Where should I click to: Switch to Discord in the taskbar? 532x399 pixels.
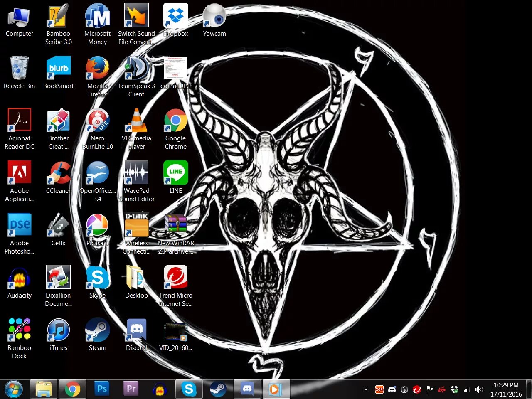click(x=247, y=389)
